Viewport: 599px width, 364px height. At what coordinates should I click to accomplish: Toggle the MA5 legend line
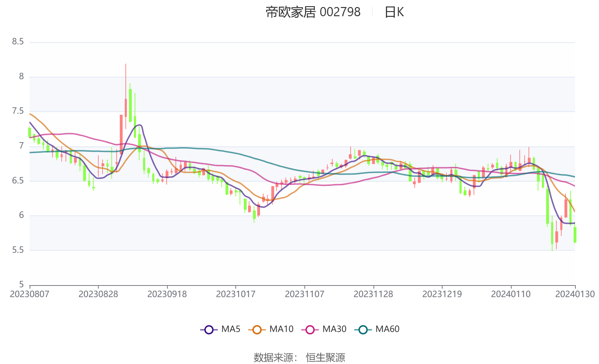click(220, 330)
